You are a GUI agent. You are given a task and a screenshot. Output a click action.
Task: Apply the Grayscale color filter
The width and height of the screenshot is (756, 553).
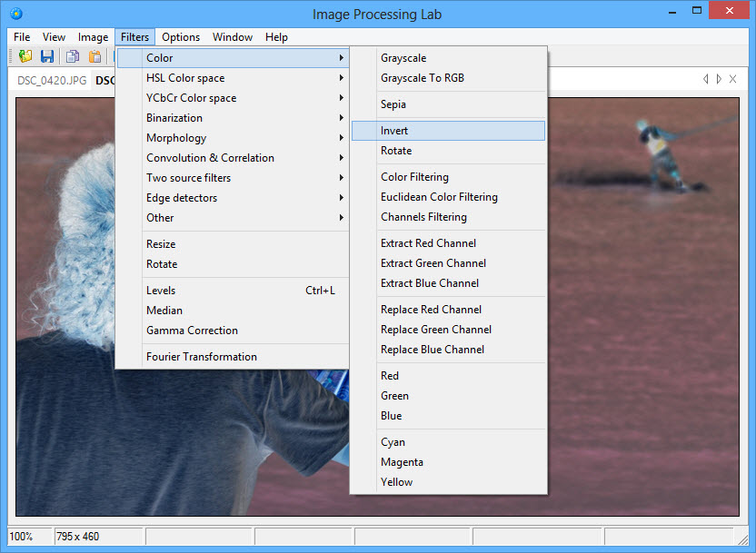coord(448,58)
